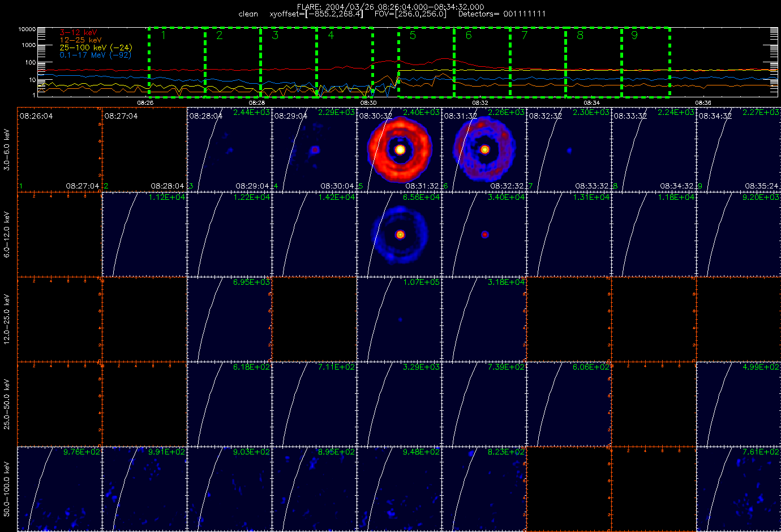Click the blue '0.1-17 MeV (-92)' legend entry

pyautogui.click(x=96, y=55)
